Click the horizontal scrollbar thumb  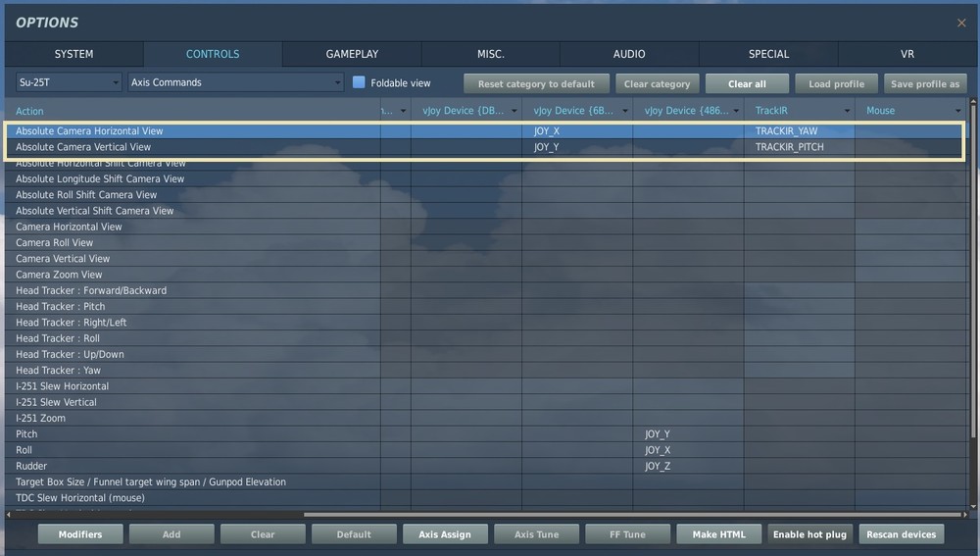tap(631, 515)
